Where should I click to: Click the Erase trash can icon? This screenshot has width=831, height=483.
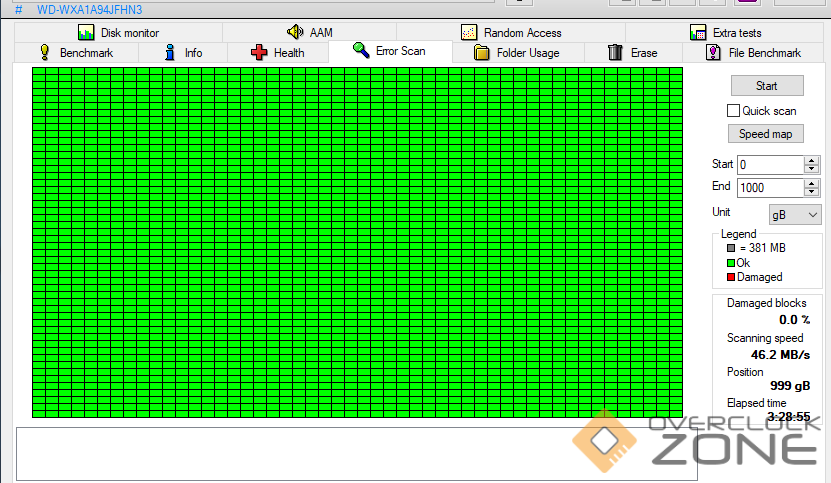(616, 52)
